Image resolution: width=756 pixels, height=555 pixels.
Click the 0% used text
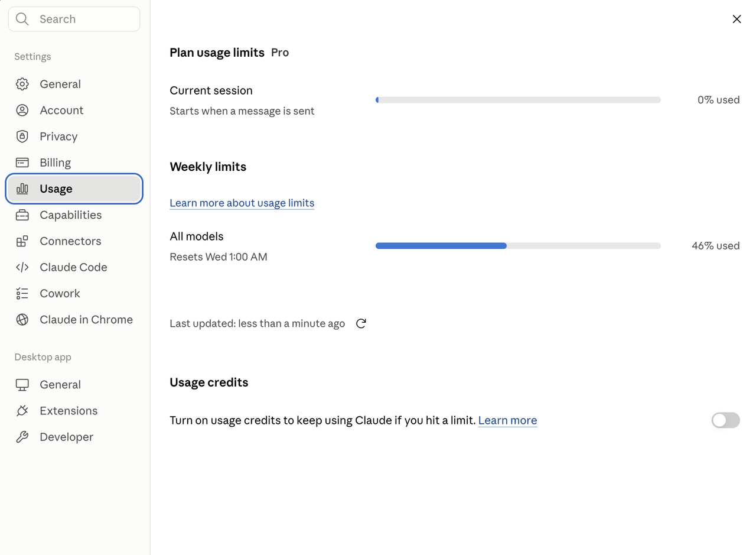[x=718, y=100]
